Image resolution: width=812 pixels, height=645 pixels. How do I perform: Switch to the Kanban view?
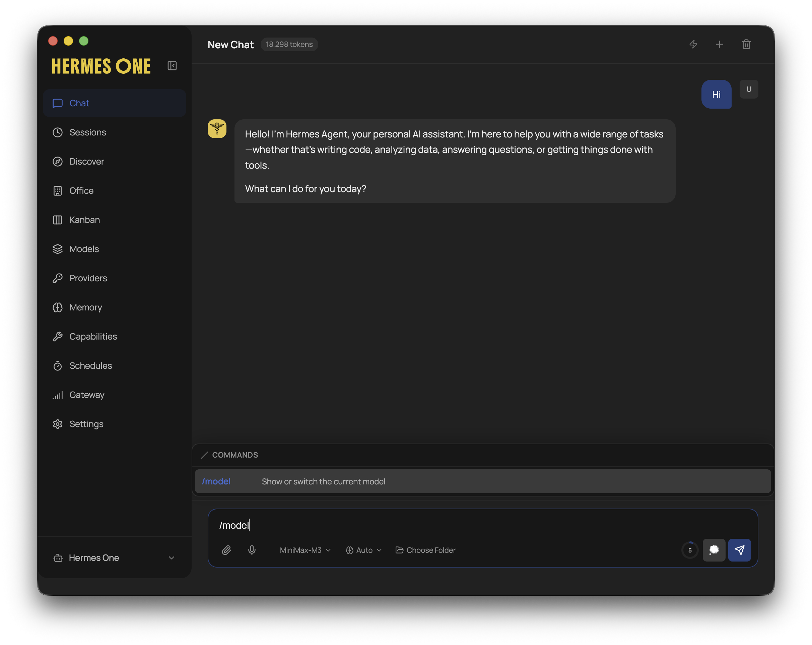pyautogui.click(x=115, y=220)
